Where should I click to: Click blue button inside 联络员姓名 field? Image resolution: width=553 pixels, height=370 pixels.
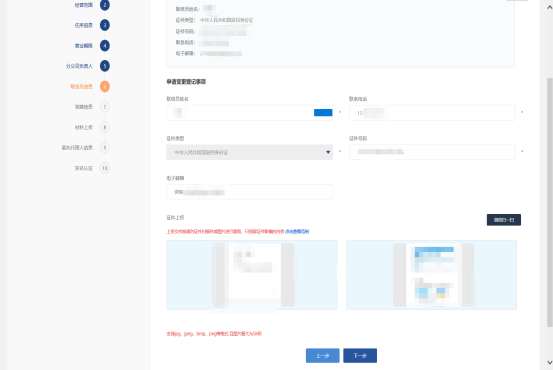pyautogui.click(x=323, y=113)
